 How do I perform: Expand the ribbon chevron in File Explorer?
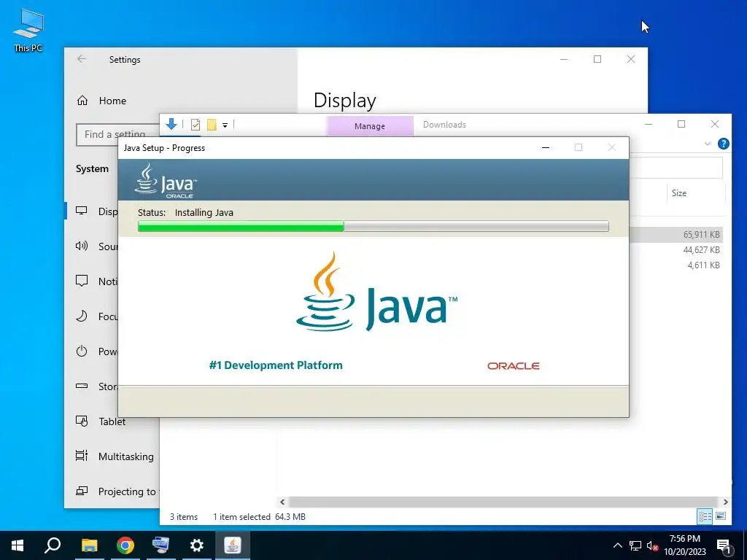tap(708, 144)
